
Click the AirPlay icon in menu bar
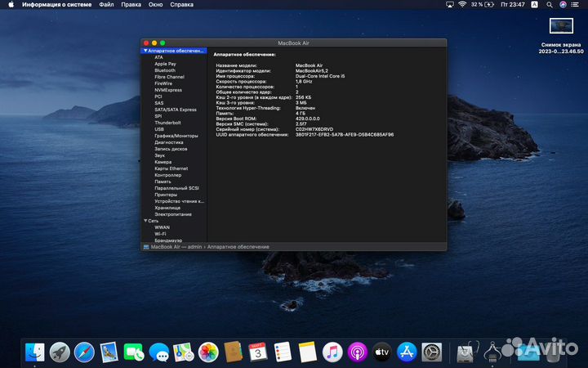click(450, 5)
